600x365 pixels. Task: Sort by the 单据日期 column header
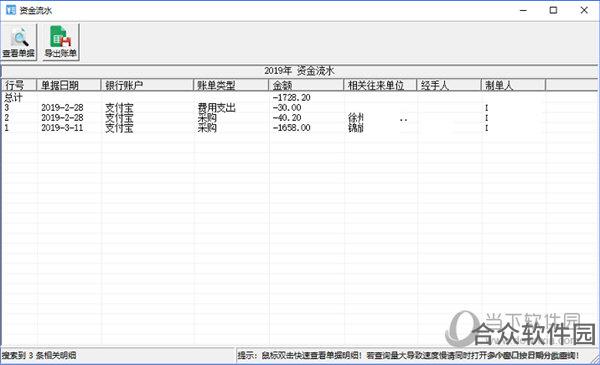click(68, 85)
